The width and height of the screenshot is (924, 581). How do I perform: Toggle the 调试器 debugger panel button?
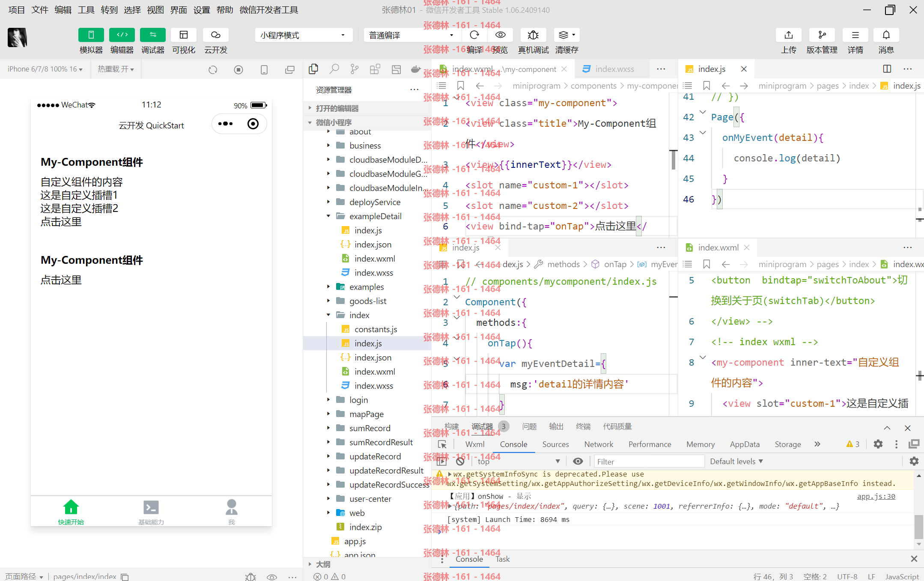point(153,35)
